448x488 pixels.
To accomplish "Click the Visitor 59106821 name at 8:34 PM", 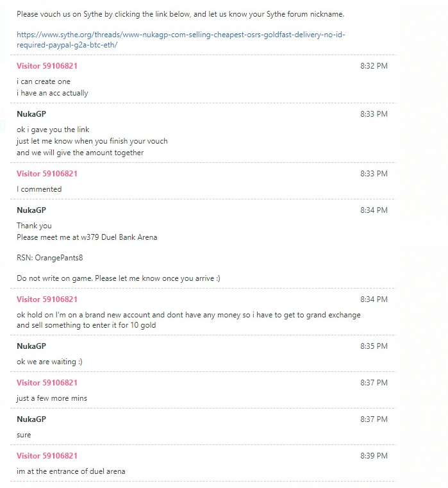I will [47, 299].
